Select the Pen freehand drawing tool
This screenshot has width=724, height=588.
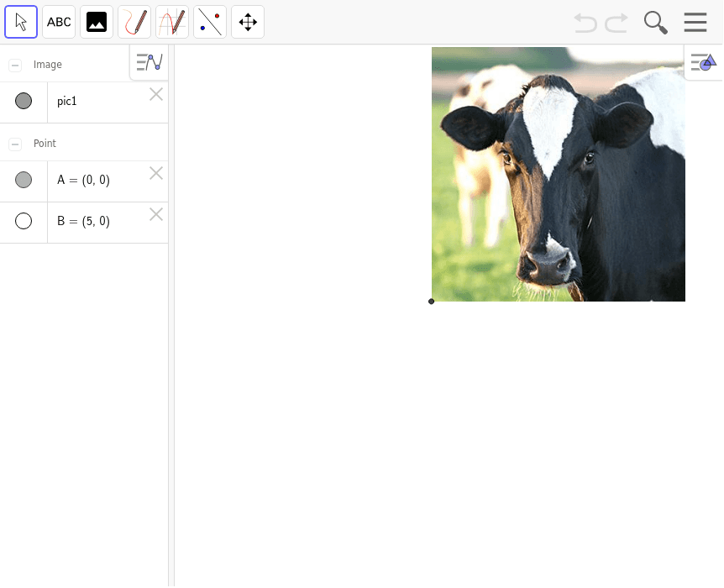134,22
